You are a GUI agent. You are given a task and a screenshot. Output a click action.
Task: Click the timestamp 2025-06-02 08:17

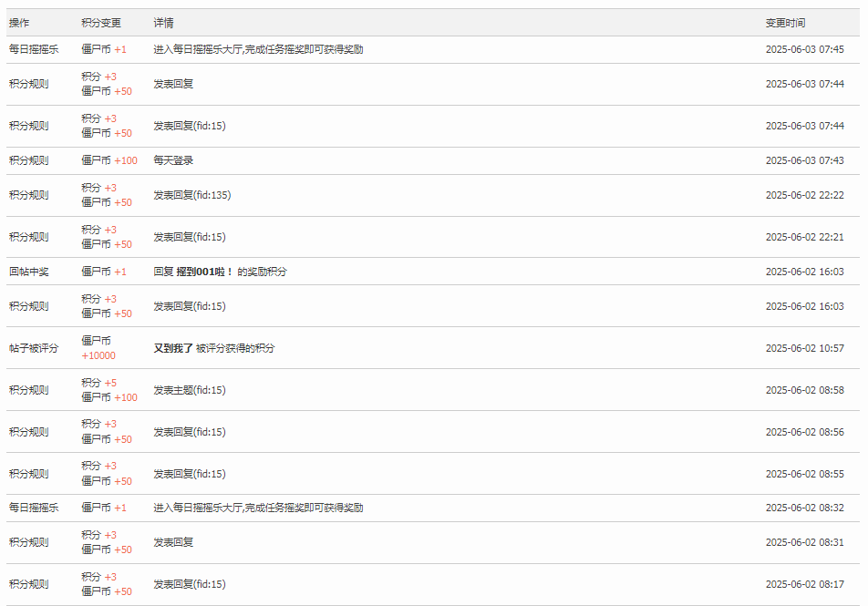tap(804, 584)
